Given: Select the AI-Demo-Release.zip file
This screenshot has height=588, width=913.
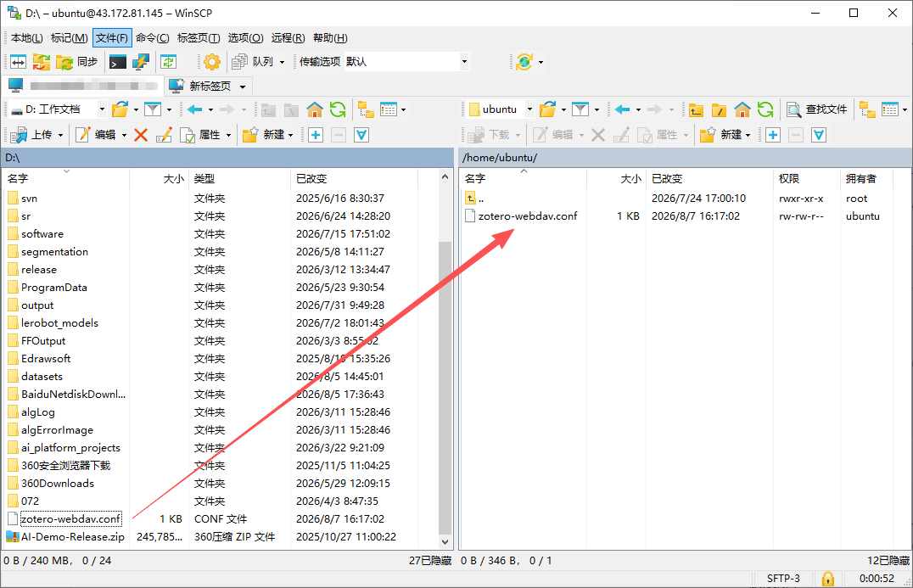Looking at the screenshot, I should [73, 537].
